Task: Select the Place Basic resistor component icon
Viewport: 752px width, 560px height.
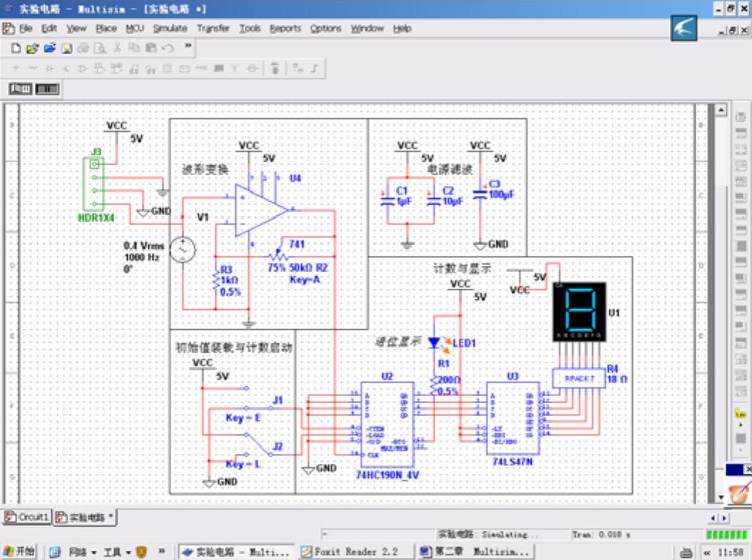Action: (33, 68)
